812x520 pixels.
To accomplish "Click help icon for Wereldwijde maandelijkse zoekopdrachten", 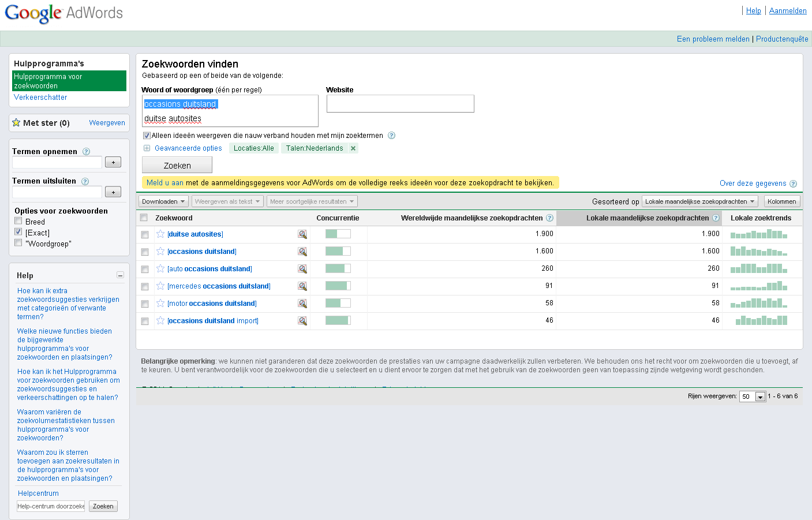I will [549, 218].
